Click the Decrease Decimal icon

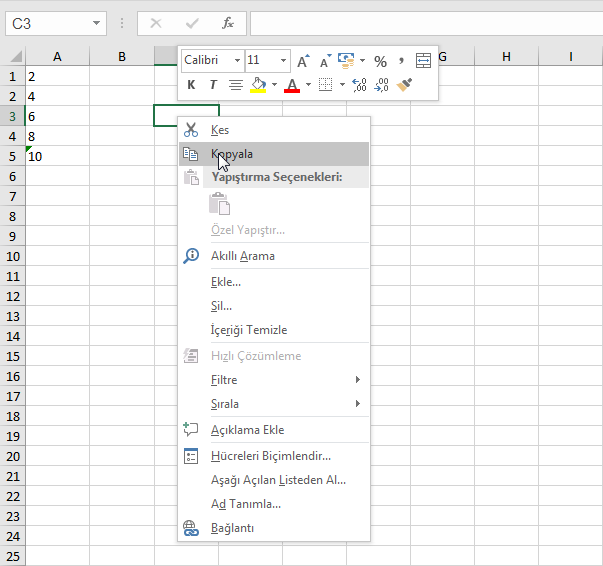(x=381, y=85)
